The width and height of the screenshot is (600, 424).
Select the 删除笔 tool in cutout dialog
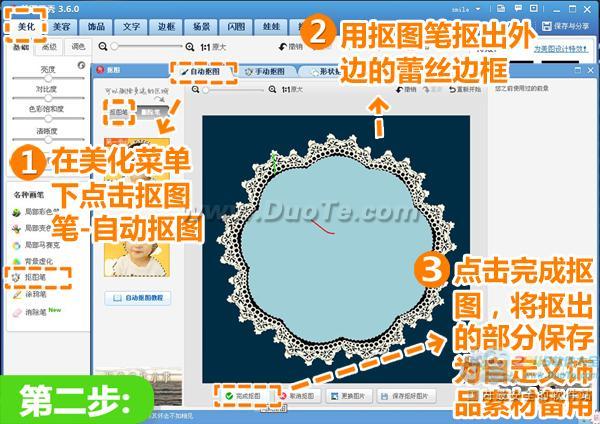pyautogui.click(x=153, y=112)
